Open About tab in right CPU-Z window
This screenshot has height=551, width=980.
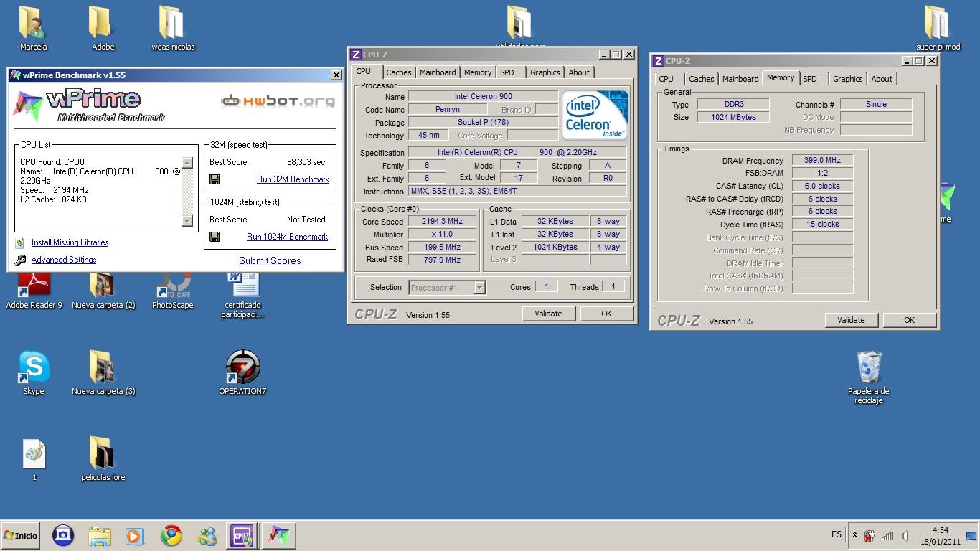[882, 79]
